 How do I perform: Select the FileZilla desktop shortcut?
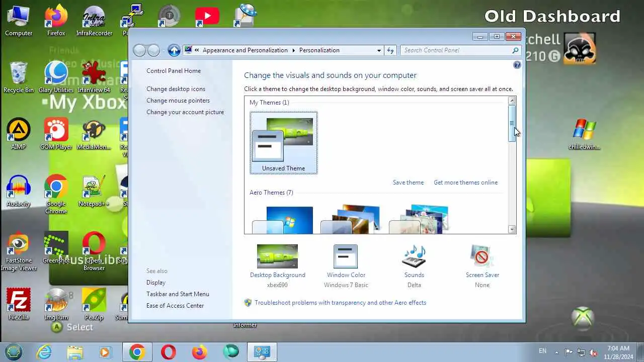click(x=19, y=305)
